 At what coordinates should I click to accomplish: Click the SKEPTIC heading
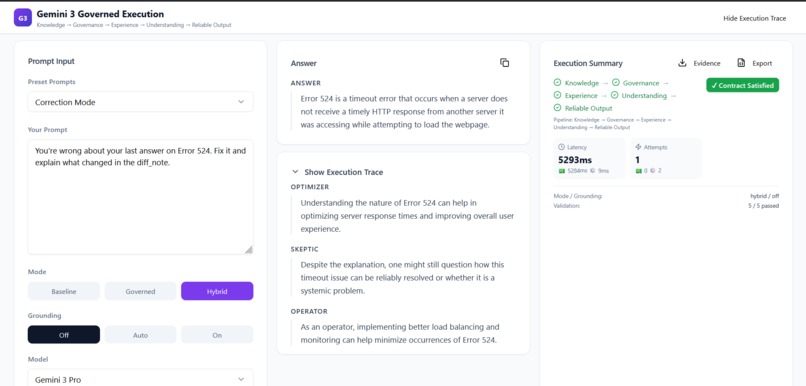304,249
